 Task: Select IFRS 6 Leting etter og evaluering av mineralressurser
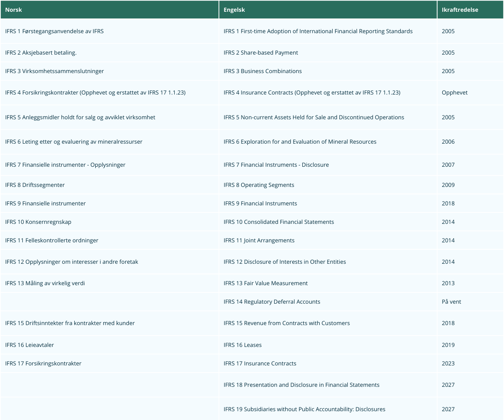pyautogui.click(x=74, y=142)
